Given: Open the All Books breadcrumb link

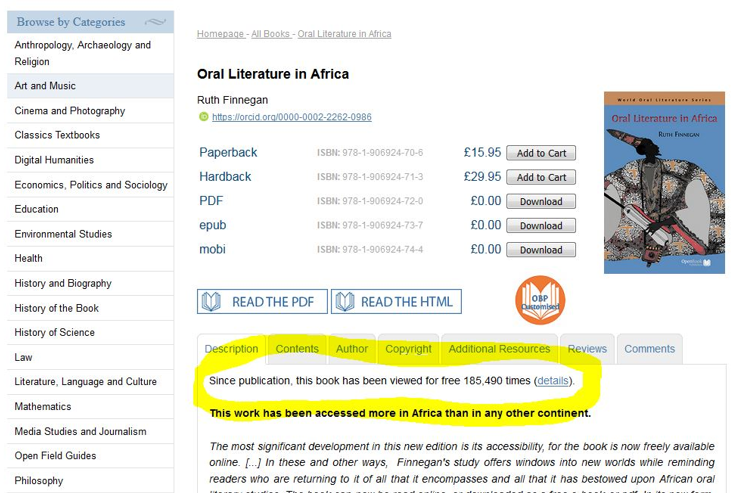Looking at the screenshot, I should (x=271, y=34).
